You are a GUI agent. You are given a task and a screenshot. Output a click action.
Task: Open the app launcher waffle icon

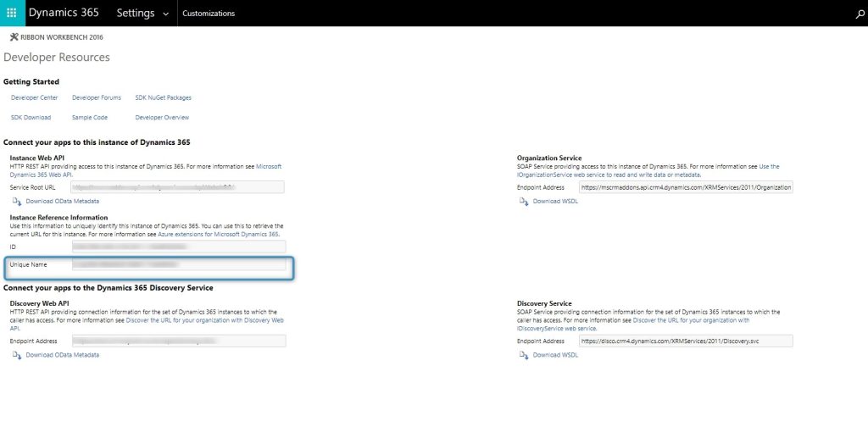point(12,13)
